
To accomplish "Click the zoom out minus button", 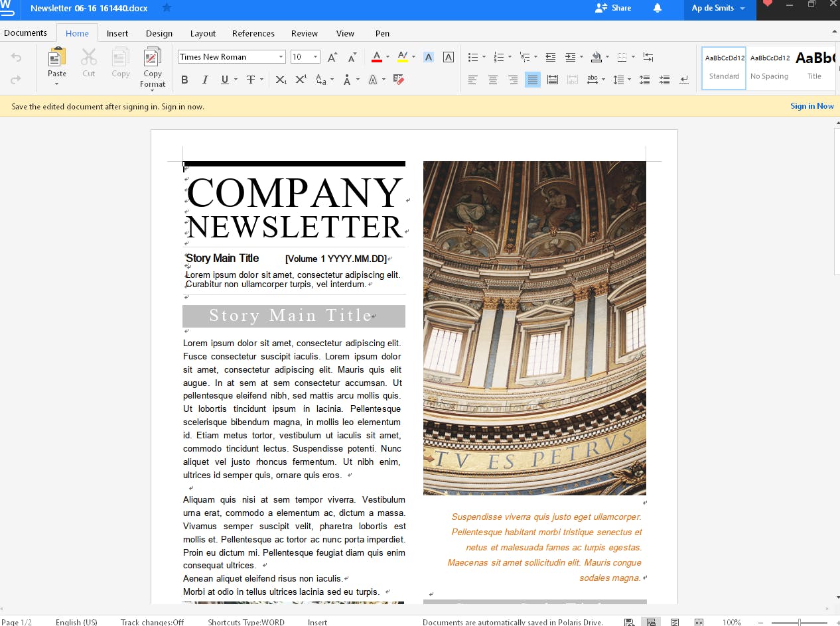I will (x=760, y=622).
